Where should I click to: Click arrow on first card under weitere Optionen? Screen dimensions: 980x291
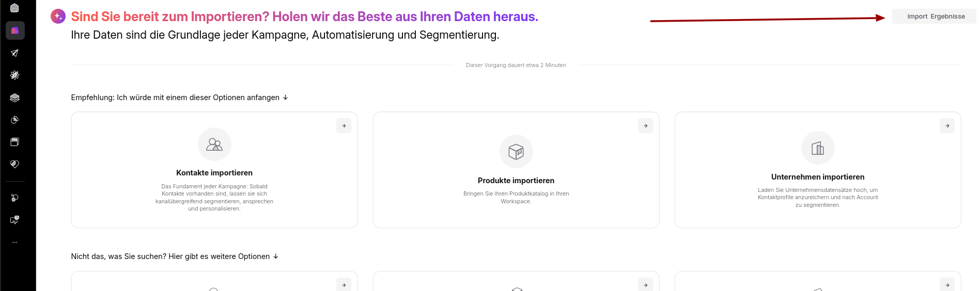[344, 285]
